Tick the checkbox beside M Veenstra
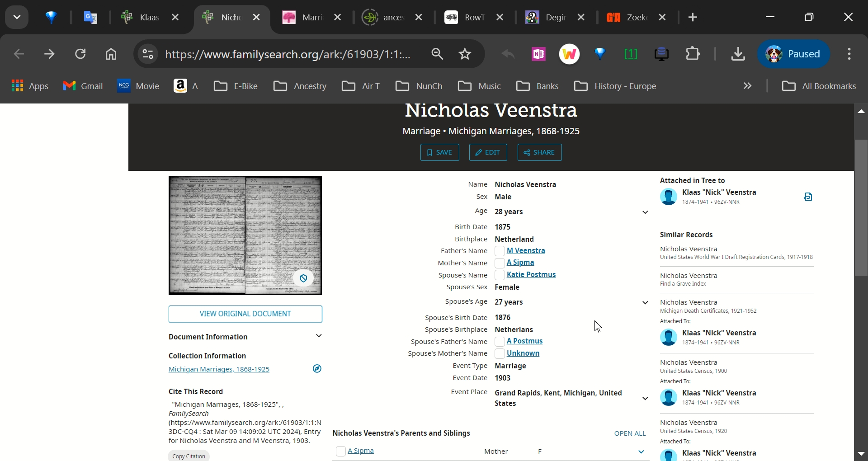The width and height of the screenshot is (868, 461). pos(500,251)
